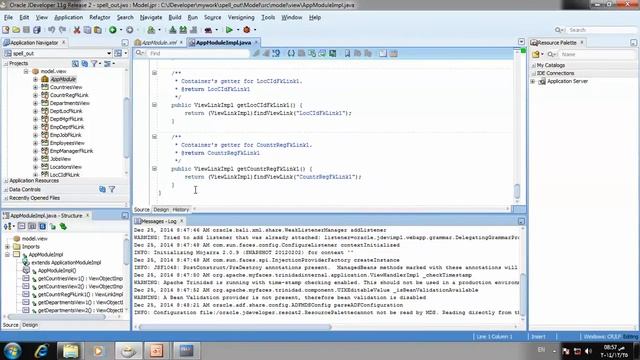The height and width of the screenshot is (360, 640).
Task: Toggle show fields button in Structure toolbar
Action: click(32, 227)
